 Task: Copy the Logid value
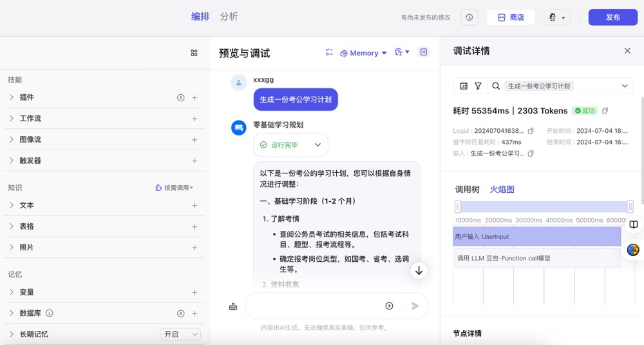pos(531,131)
